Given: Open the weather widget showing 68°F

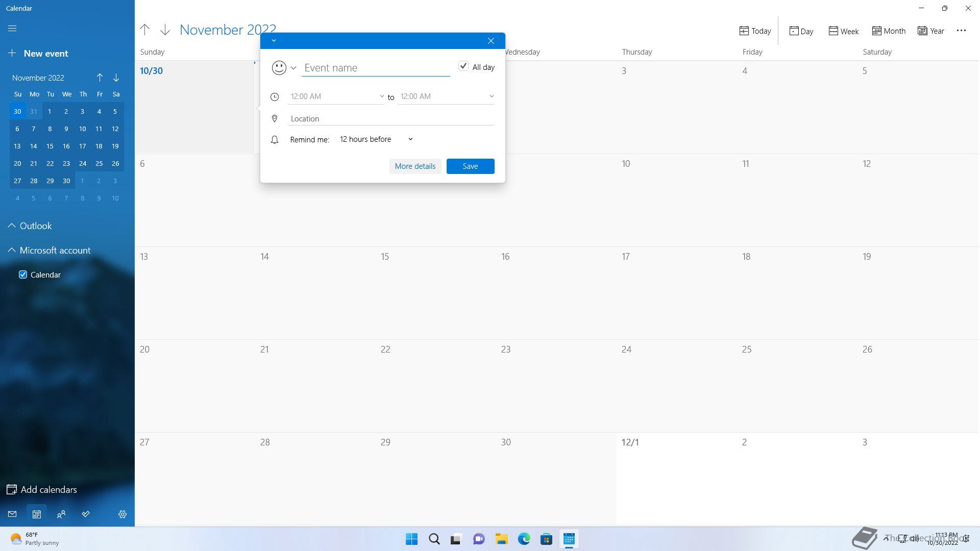Looking at the screenshot, I should coord(35,539).
